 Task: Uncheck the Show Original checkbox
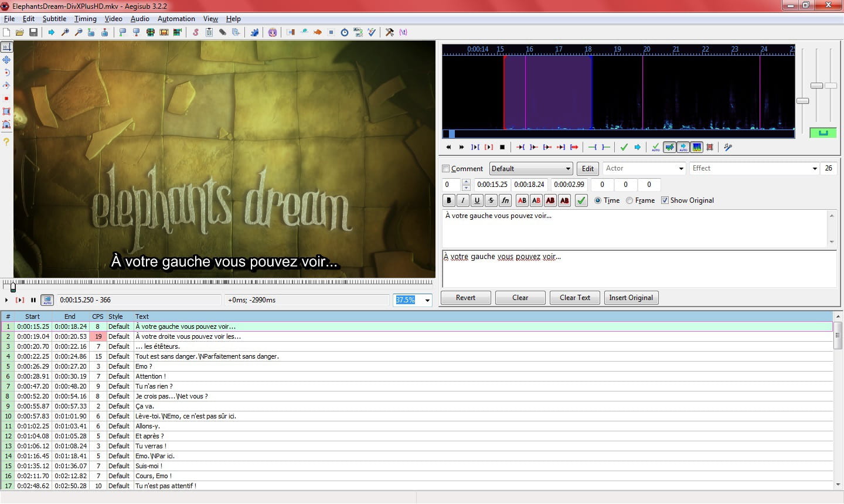coord(665,200)
